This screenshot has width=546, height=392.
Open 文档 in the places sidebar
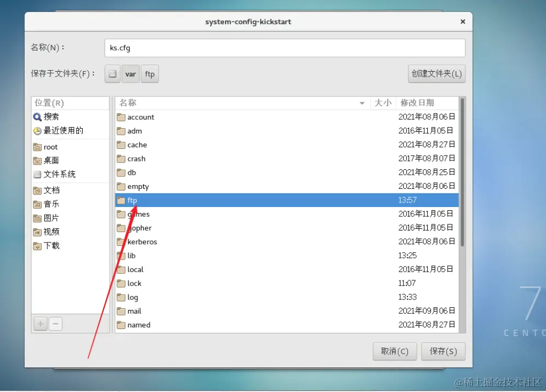(x=70, y=191)
